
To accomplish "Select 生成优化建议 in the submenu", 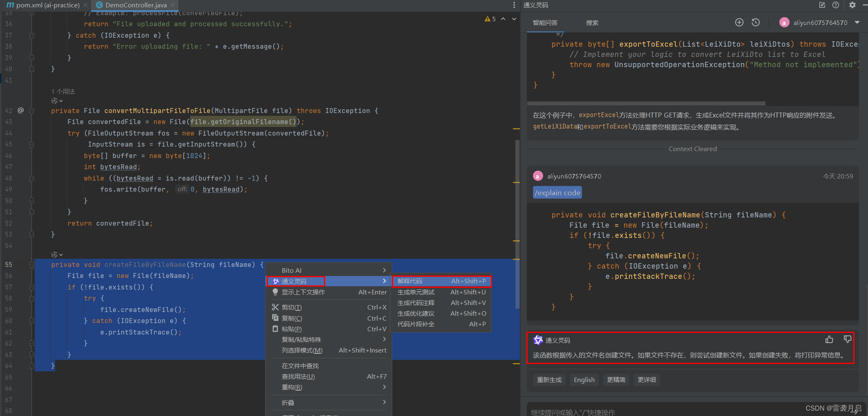I will click(441, 313).
